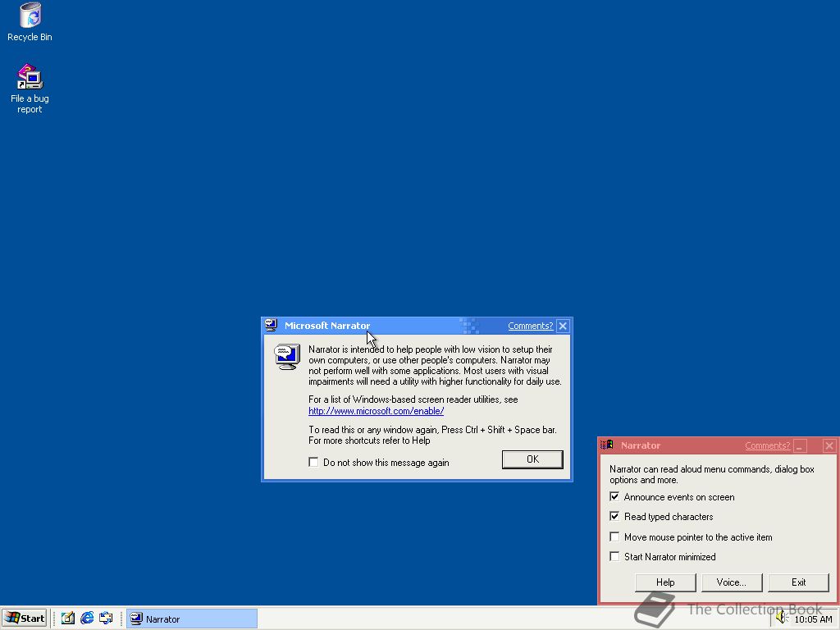Open the Voice... settings button
Image resolution: width=840 pixels, height=630 pixels.
732,582
